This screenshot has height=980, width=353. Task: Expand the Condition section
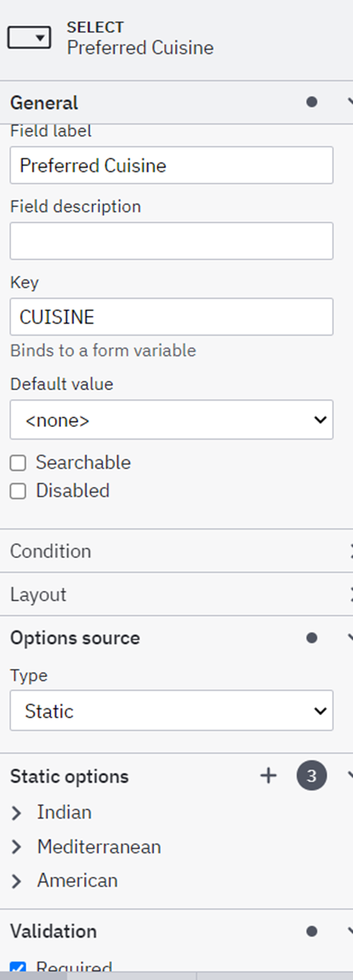176,551
